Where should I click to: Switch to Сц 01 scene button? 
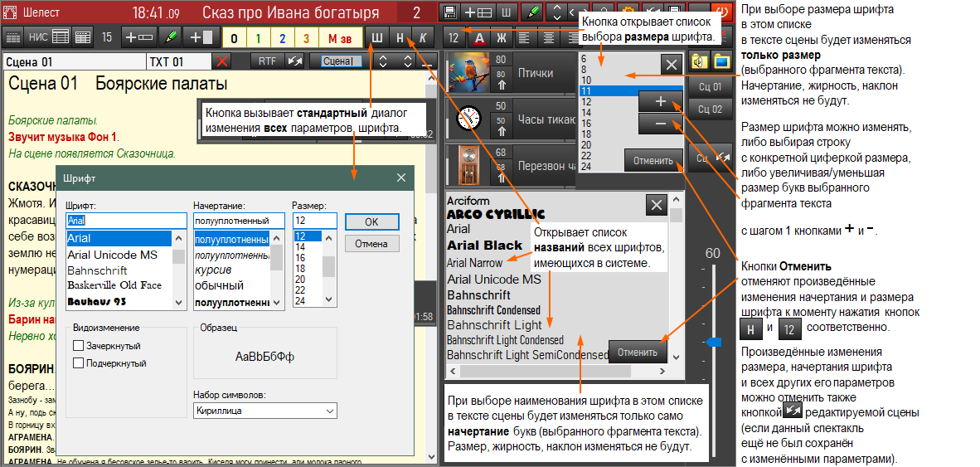[x=710, y=87]
